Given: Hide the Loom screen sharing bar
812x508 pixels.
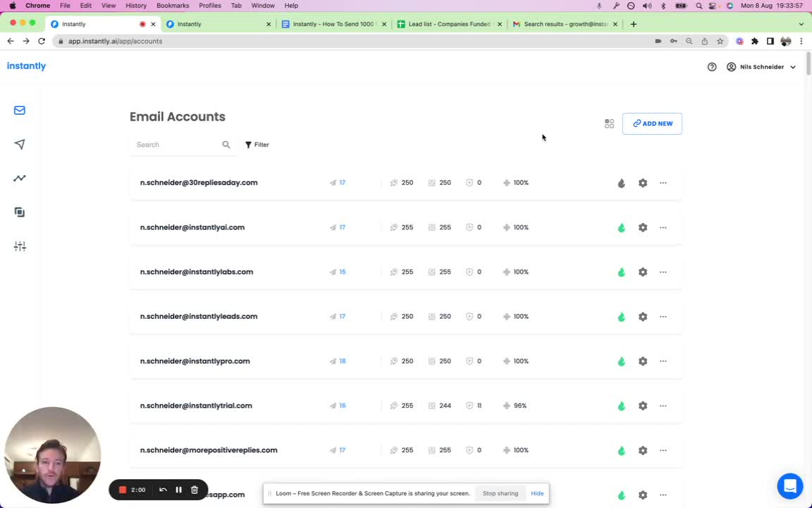Looking at the screenshot, I should pos(537,493).
